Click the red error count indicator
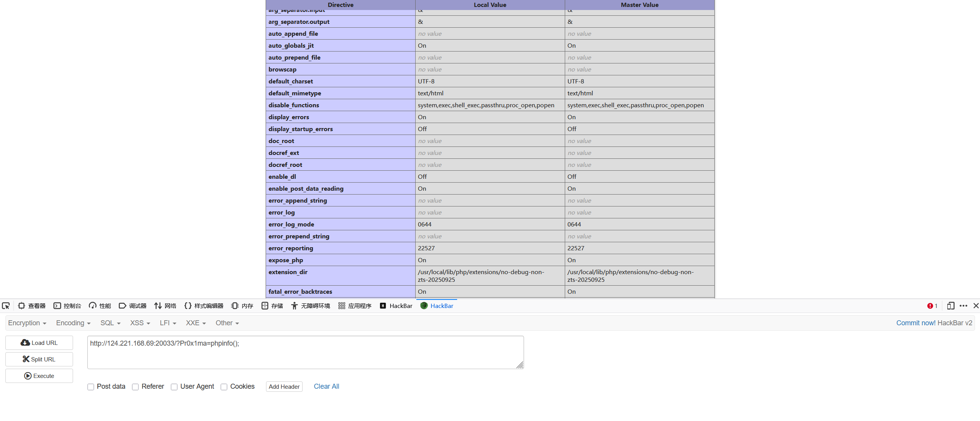980x421 pixels. click(x=932, y=306)
